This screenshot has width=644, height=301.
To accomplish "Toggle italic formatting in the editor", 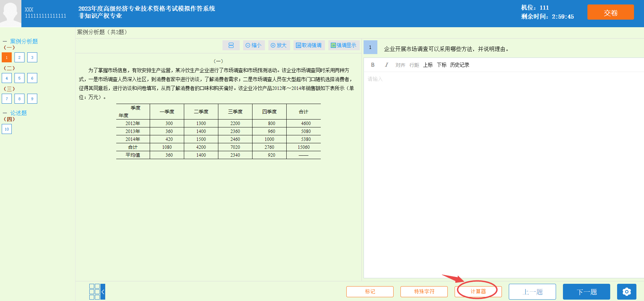I will (x=386, y=65).
